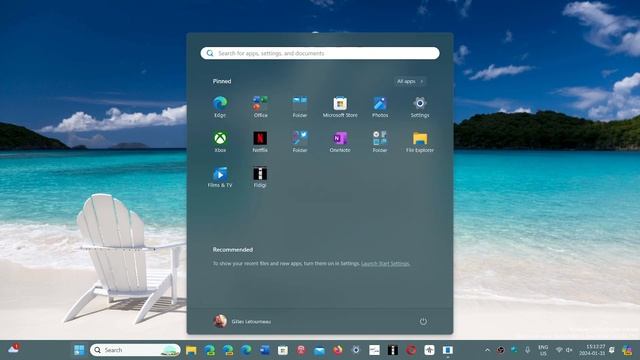Launch the pinned Netflix app
The image size is (640, 360).
pyautogui.click(x=260, y=141)
